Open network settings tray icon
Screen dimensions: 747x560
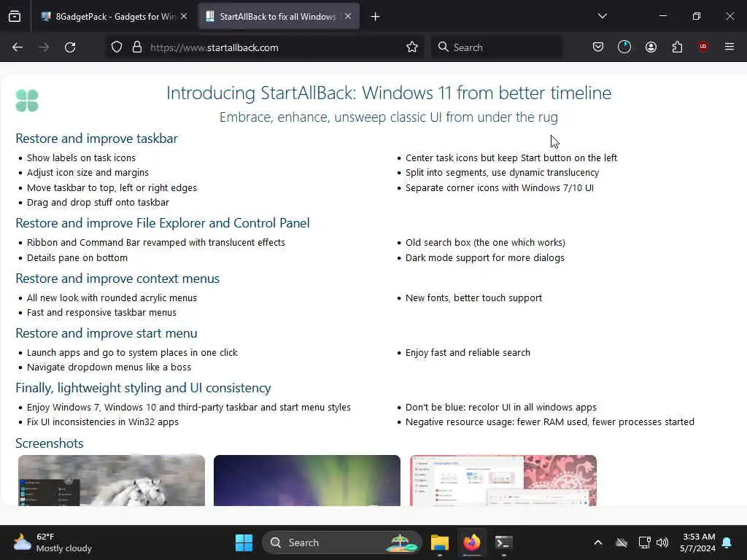(644, 542)
